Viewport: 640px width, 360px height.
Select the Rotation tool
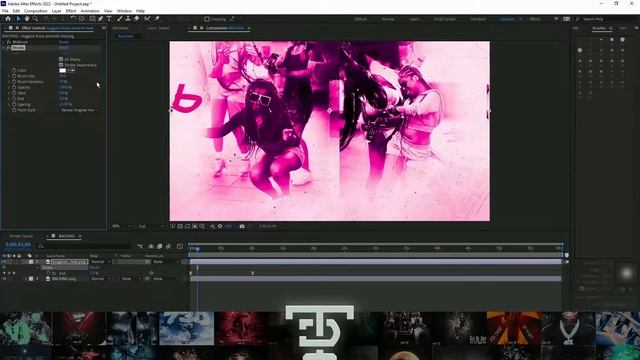[x=73, y=19]
